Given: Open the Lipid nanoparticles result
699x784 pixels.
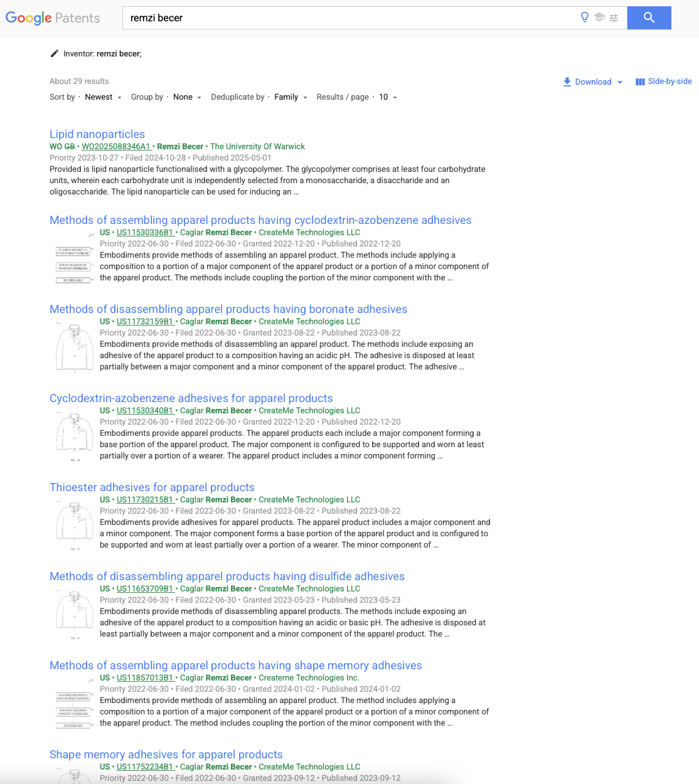Looking at the screenshot, I should tap(97, 134).
